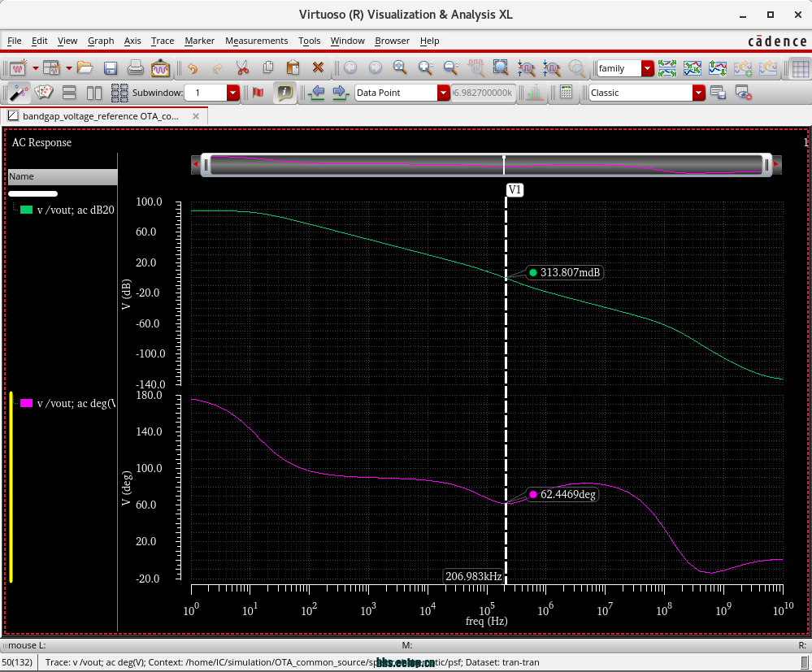The width and height of the screenshot is (812, 672).
Task: Print the AC response graph
Action: pos(135,68)
